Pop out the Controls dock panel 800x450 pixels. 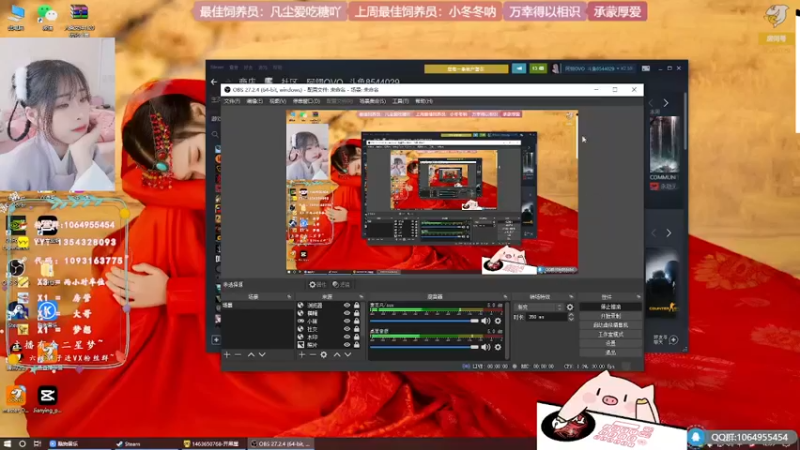click(638, 296)
